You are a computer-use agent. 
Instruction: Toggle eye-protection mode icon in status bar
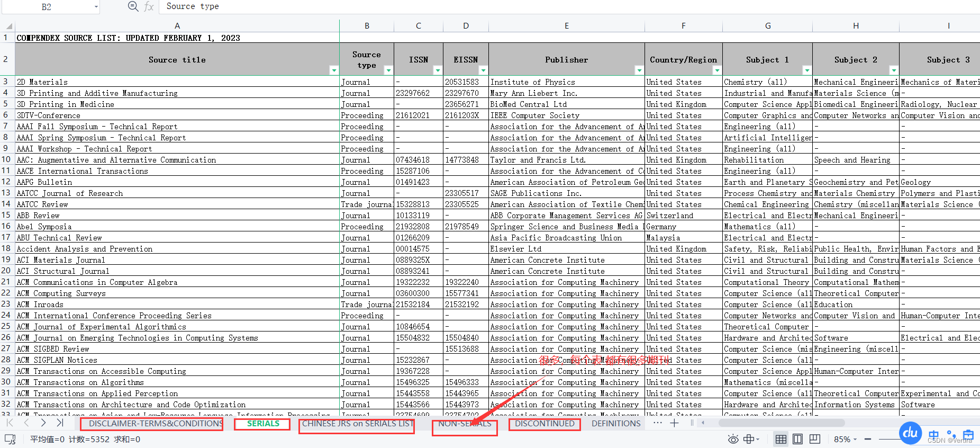[733, 439]
